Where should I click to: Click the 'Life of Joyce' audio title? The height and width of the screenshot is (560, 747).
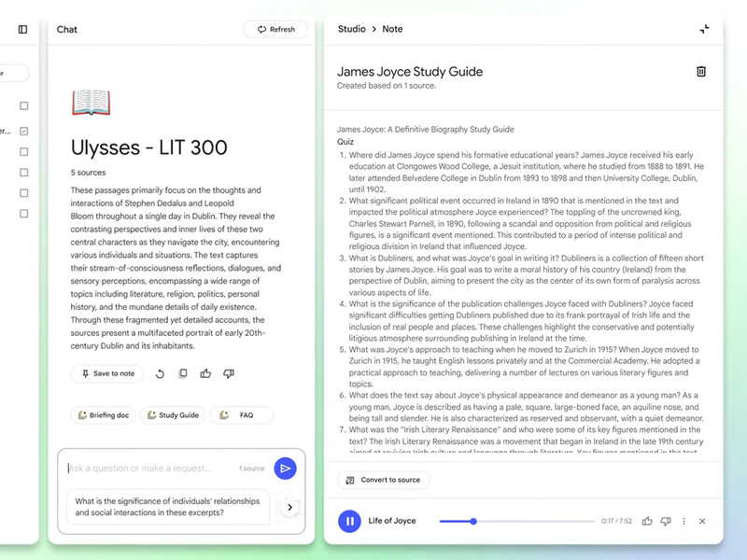(391, 521)
